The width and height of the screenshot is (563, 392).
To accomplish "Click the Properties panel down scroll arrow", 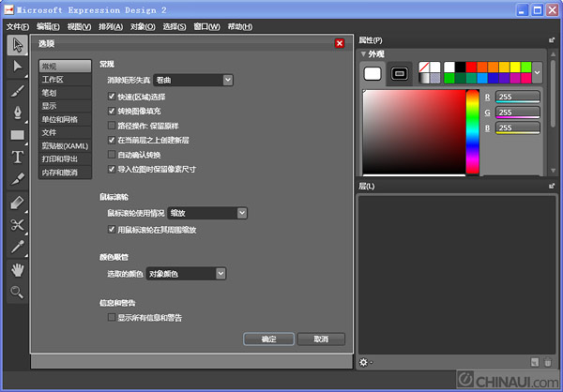I will (x=553, y=171).
